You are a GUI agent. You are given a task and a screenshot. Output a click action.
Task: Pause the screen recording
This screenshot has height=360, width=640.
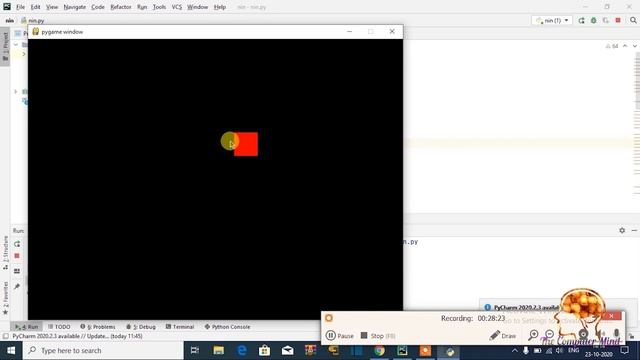point(340,336)
